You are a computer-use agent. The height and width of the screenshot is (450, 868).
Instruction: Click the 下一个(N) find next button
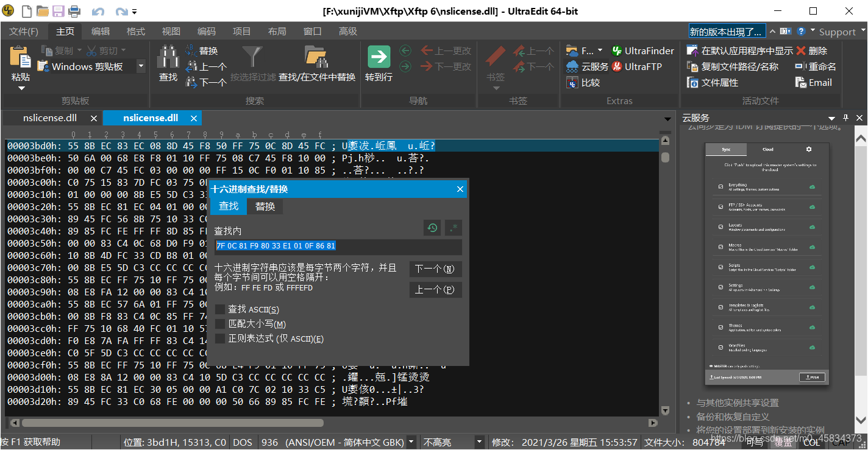(x=435, y=269)
